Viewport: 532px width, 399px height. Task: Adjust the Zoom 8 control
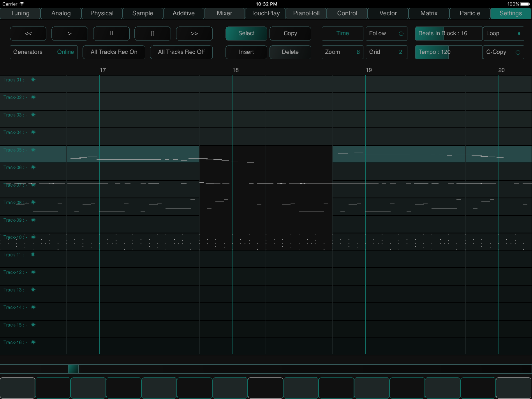point(342,52)
